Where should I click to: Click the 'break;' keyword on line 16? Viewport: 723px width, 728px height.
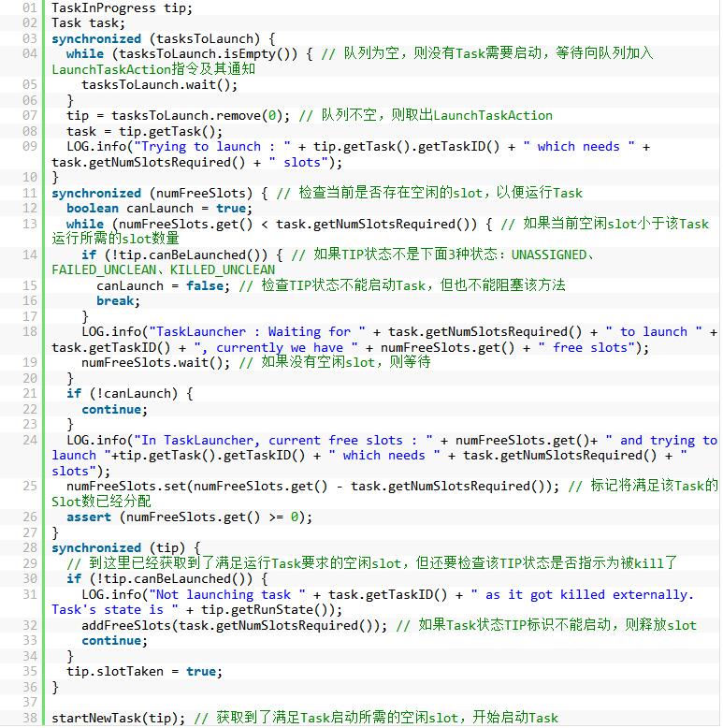click(118, 300)
